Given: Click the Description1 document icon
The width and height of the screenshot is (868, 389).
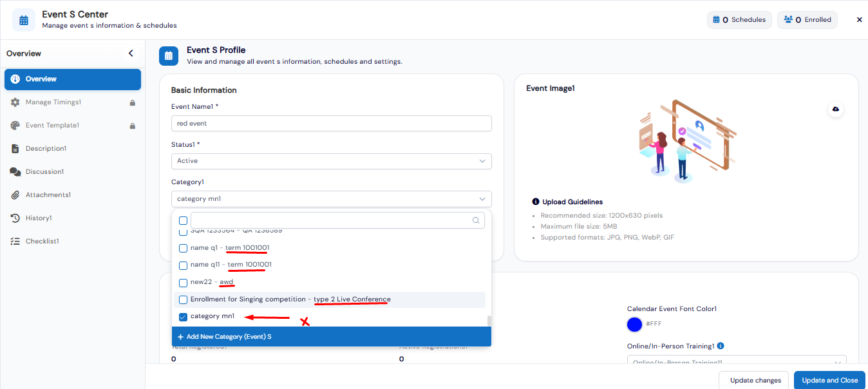Looking at the screenshot, I should point(15,149).
